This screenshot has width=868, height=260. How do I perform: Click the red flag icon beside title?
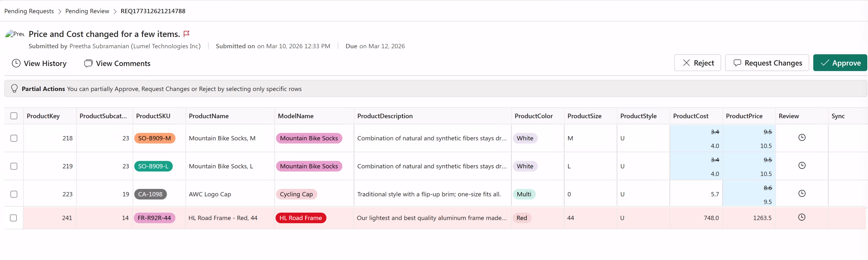click(x=186, y=34)
